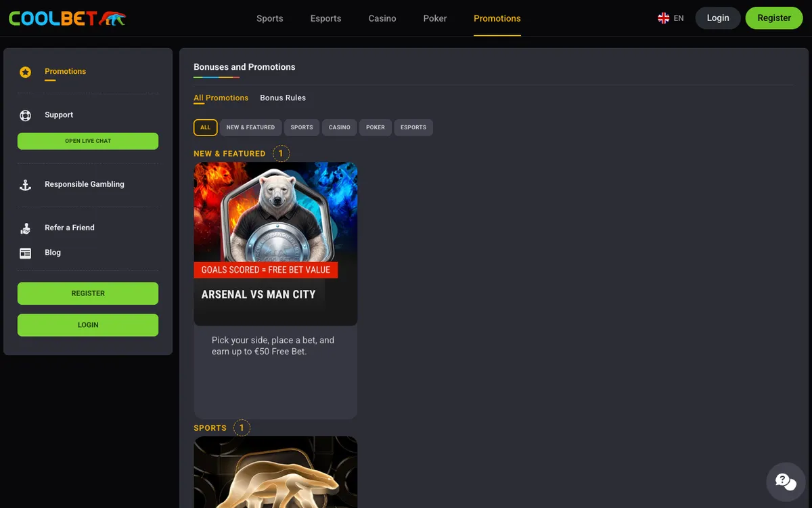This screenshot has height=508, width=812.
Task: Click the 'Pick your side, place a bet' description
Action: [273, 346]
